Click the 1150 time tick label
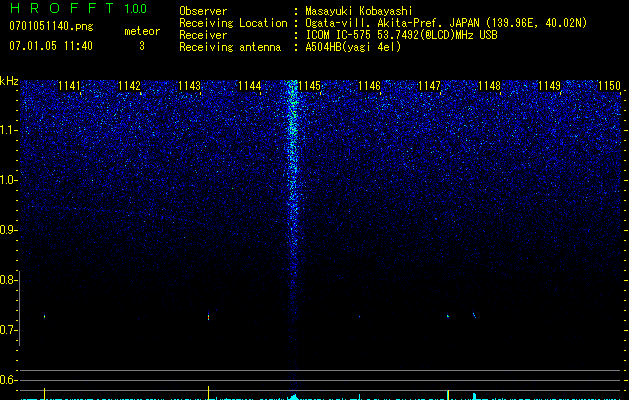 [x=609, y=86]
